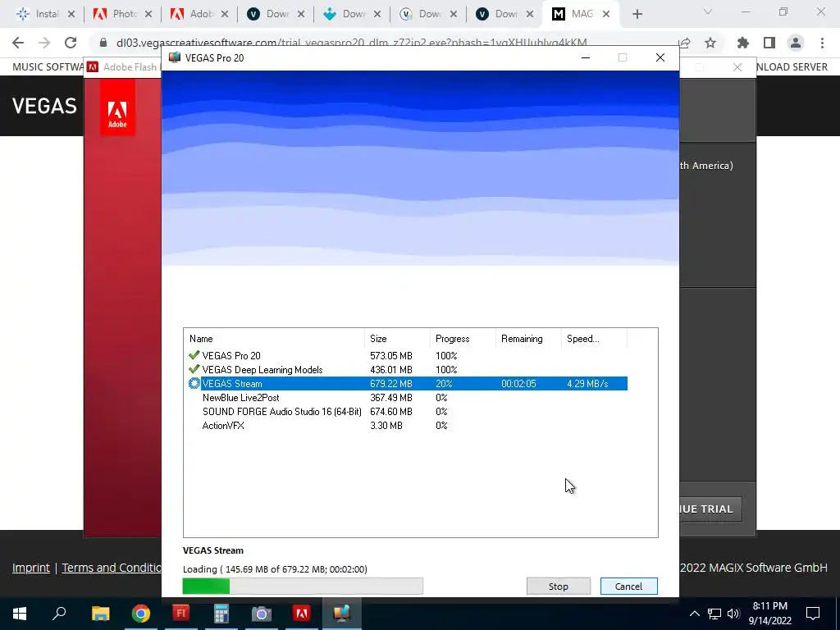Image resolution: width=840 pixels, height=630 pixels.
Task: Go back in Chrome browser
Action: [x=18, y=43]
